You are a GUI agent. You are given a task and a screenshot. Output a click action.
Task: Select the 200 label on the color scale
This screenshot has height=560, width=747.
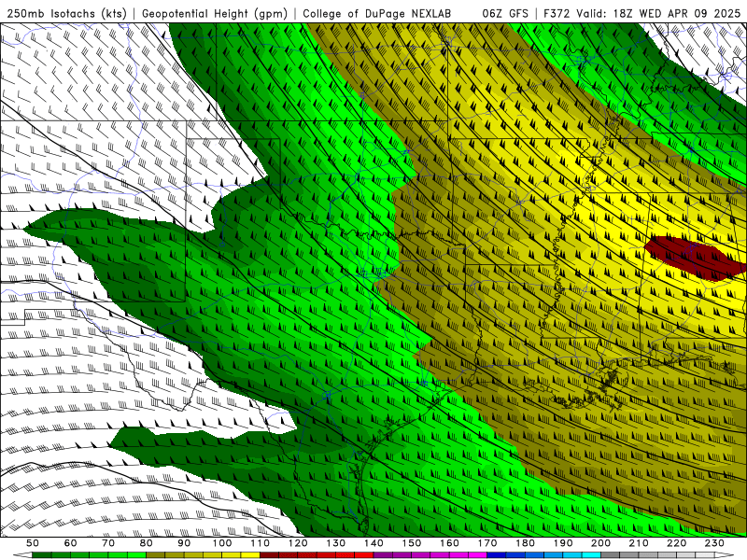pyautogui.click(x=600, y=543)
